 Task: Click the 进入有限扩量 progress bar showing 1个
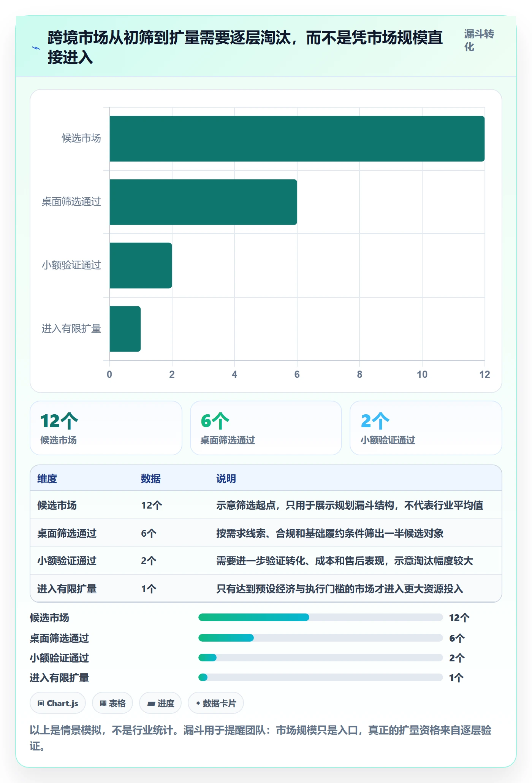[321, 677]
